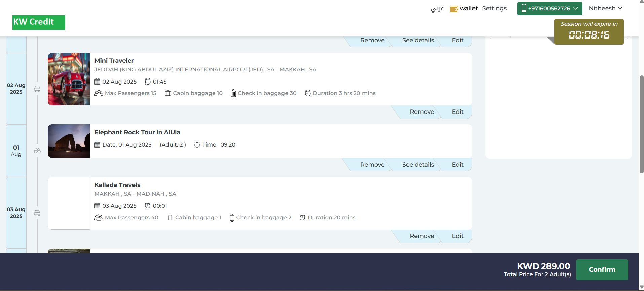Click the Kallada Travels max passengers icon
The height and width of the screenshot is (291, 644).
[x=99, y=218]
